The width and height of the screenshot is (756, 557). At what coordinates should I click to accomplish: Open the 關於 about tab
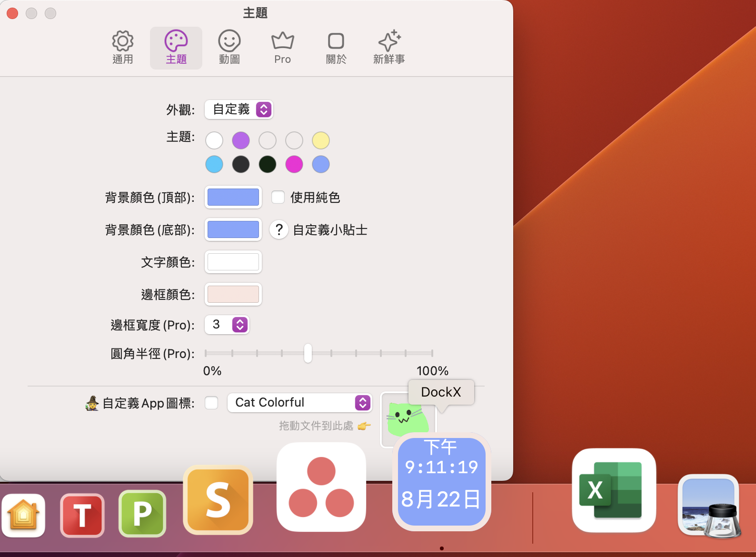click(336, 48)
